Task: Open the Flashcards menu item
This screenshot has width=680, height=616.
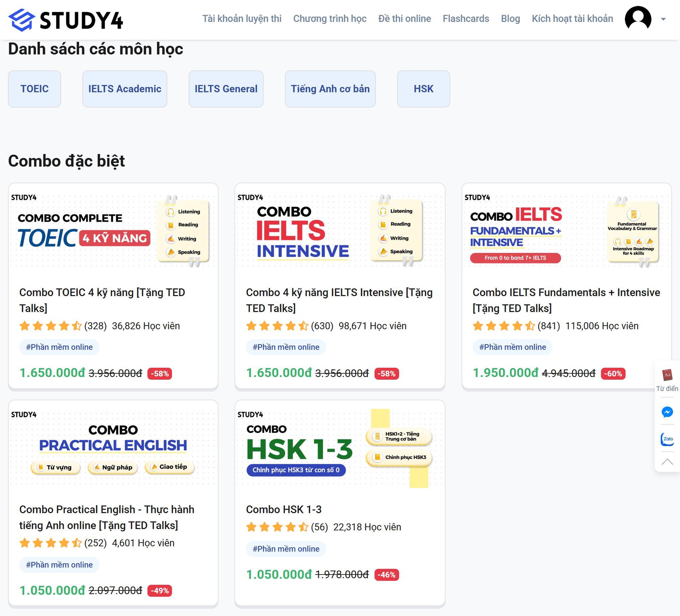Action: pyautogui.click(x=466, y=19)
